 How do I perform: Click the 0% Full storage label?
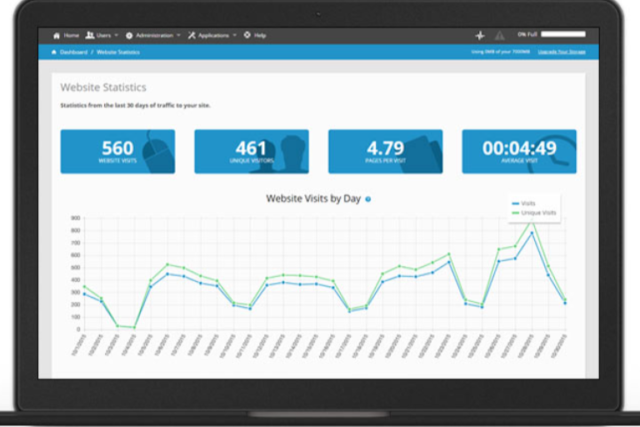pyautogui.click(x=527, y=35)
